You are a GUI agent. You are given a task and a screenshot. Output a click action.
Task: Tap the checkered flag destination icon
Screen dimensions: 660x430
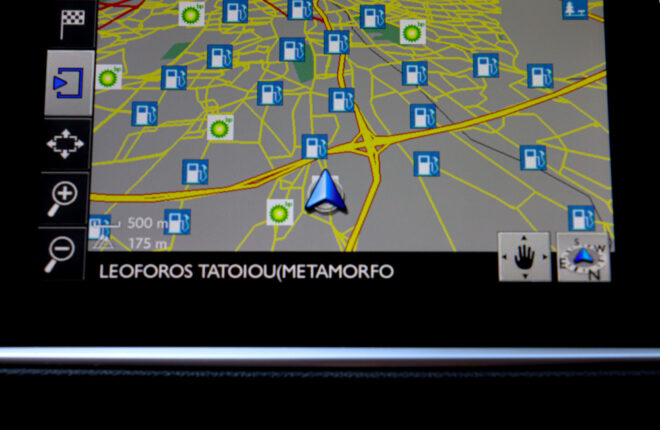pos(72,22)
